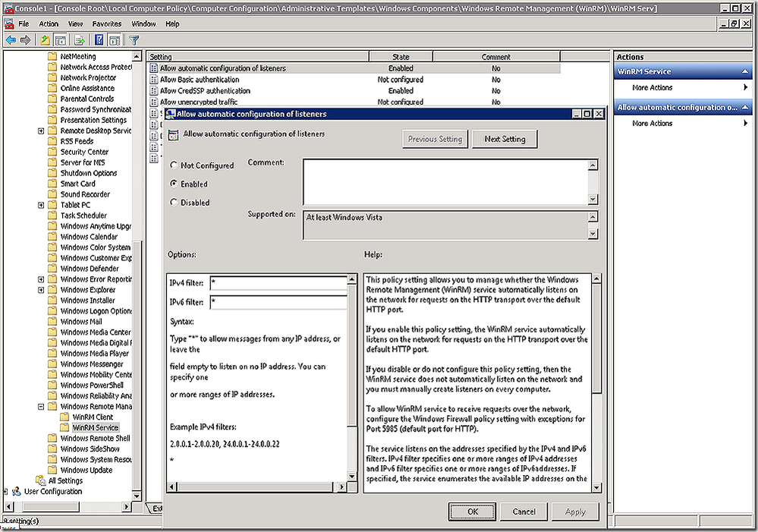The image size is (758, 532).
Task: Click the Windows Installer folder icon
Action: pyautogui.click(x=52, y=301)
